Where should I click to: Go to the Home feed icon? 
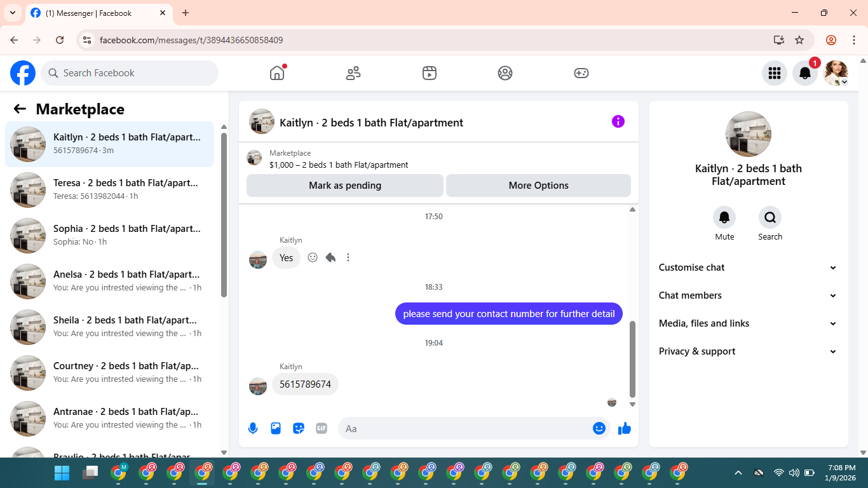tap(277, 73)
